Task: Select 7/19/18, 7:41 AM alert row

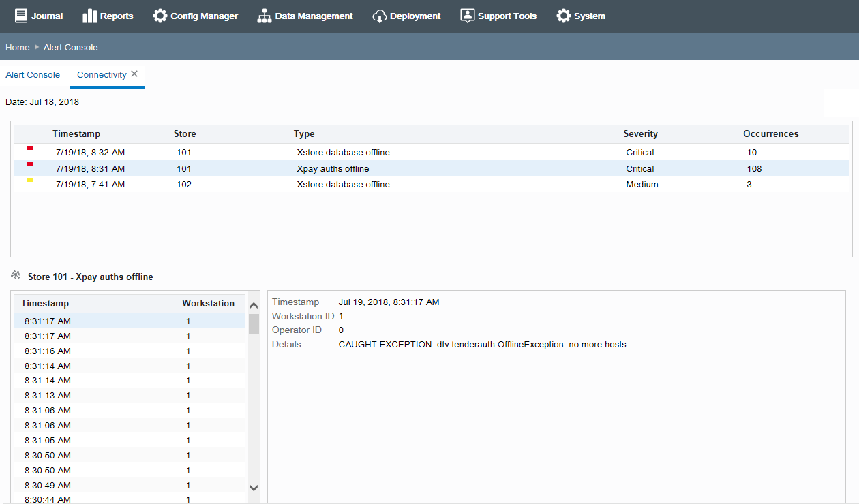Action: tap(431, 185)
